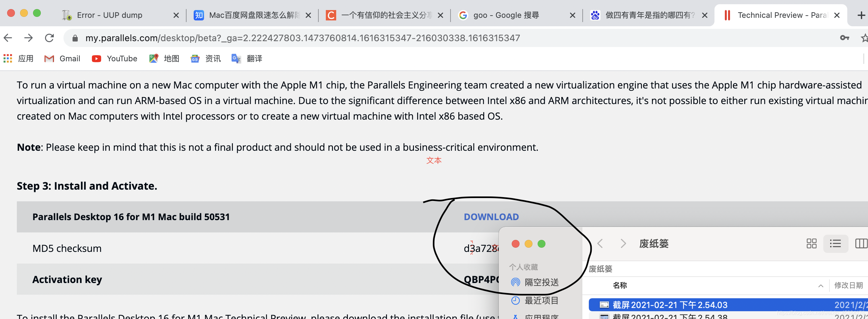
Task: Click the Activation key label cell
Action: click(x=67, y=279)
